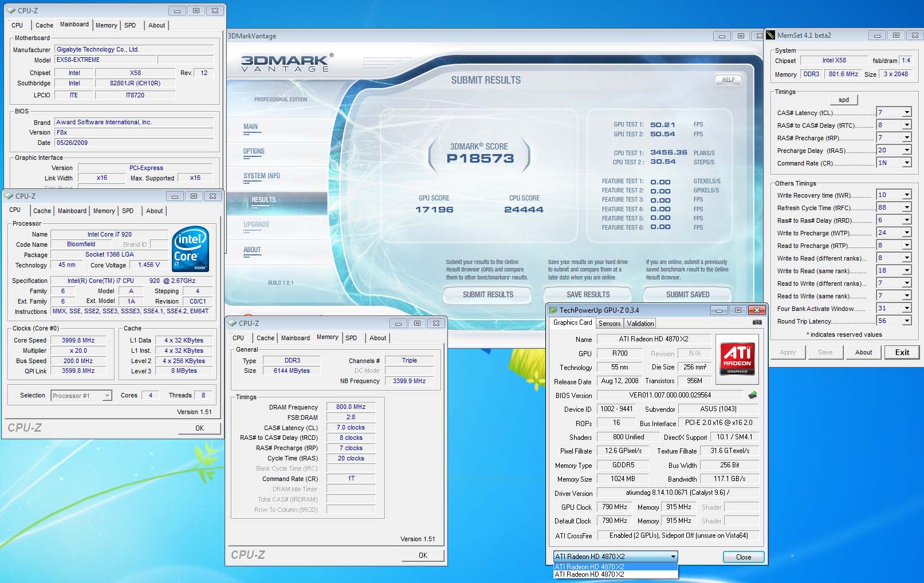Open the Refresh Cycle Time (tRFC) dropdown

point(907,207)
